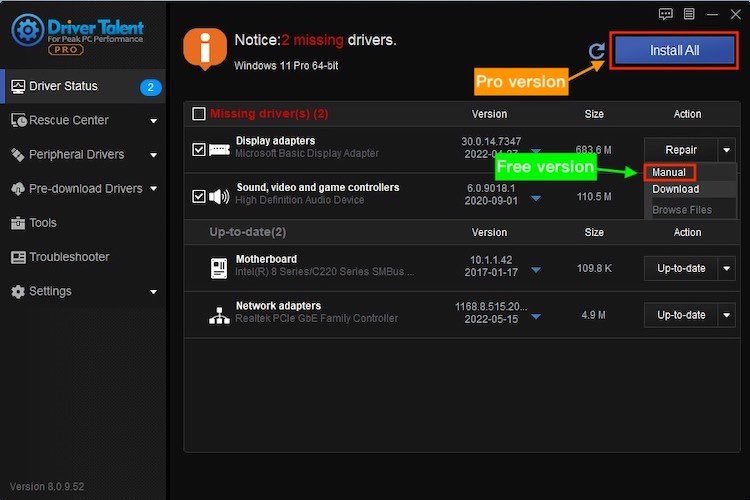
Task: Open the main menu list icon
Action: tap(689, 14)
